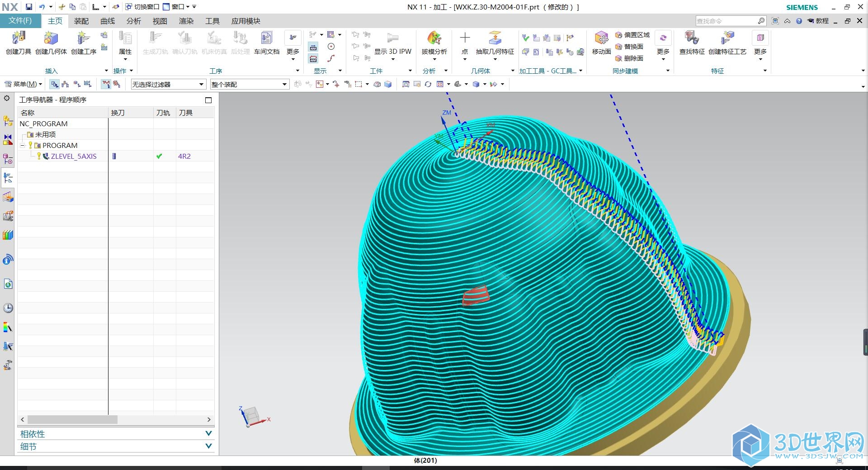Select the ZLEVEL_5AXIS operation
The width and height of the screenshot is (868, 470).
point(74,157)
